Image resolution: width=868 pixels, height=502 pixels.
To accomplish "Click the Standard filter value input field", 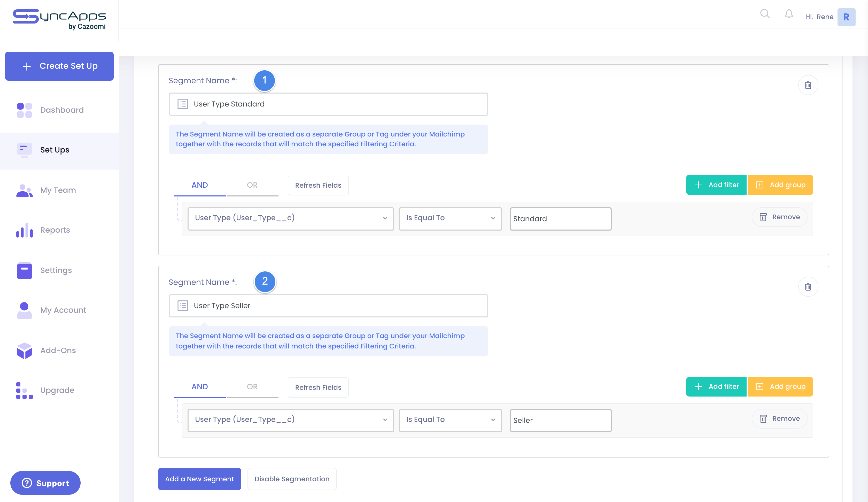I will (x=560, y=219).
